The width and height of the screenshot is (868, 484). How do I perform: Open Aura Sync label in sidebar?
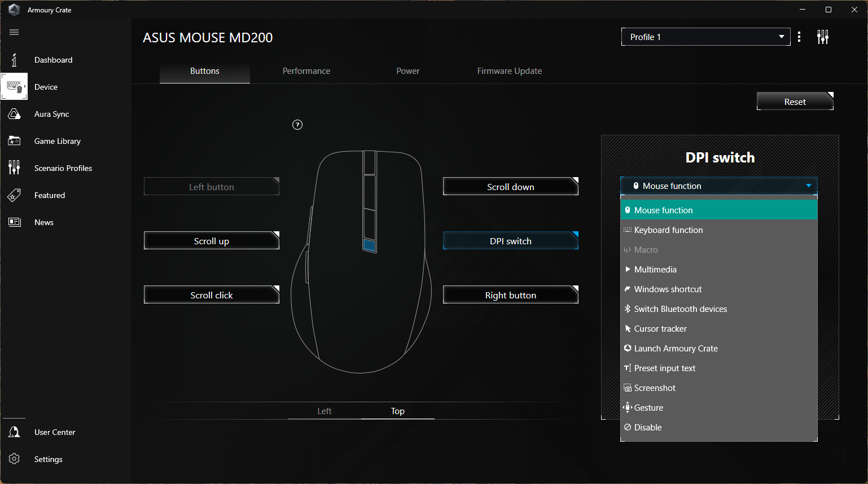(x=51, y=114)
